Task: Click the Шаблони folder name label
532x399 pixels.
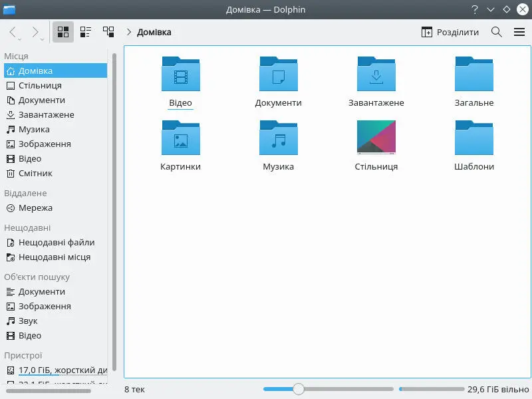Action: tap(474, 167)
